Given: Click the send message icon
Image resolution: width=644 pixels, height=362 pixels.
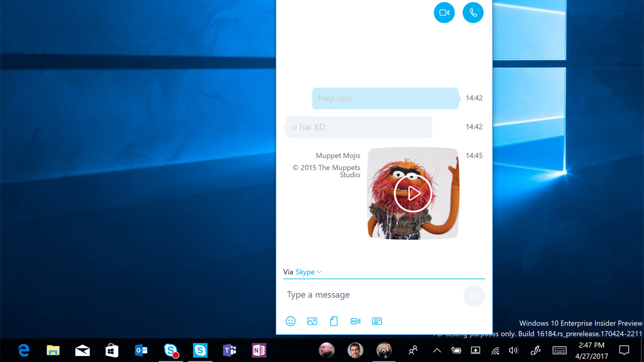Looking at the screenshot, I should [x=473, y=296].
